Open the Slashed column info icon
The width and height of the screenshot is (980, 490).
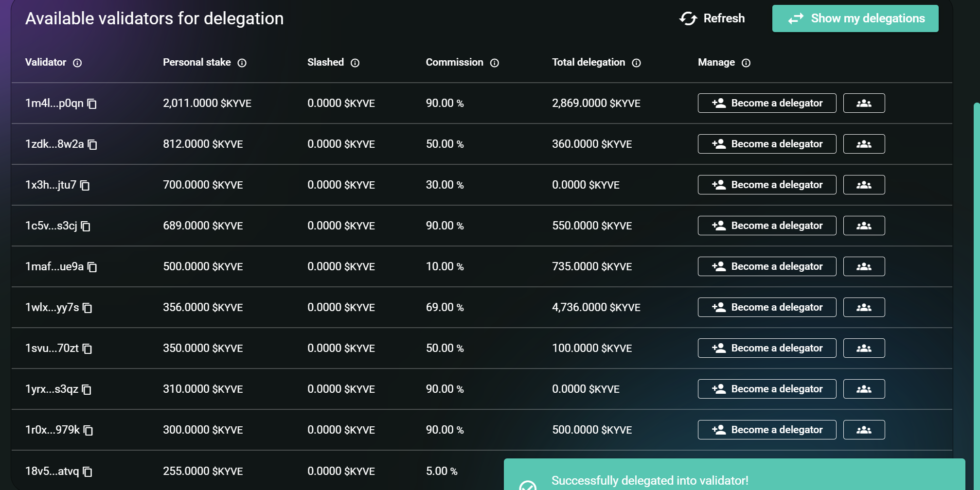click(355, 63)
